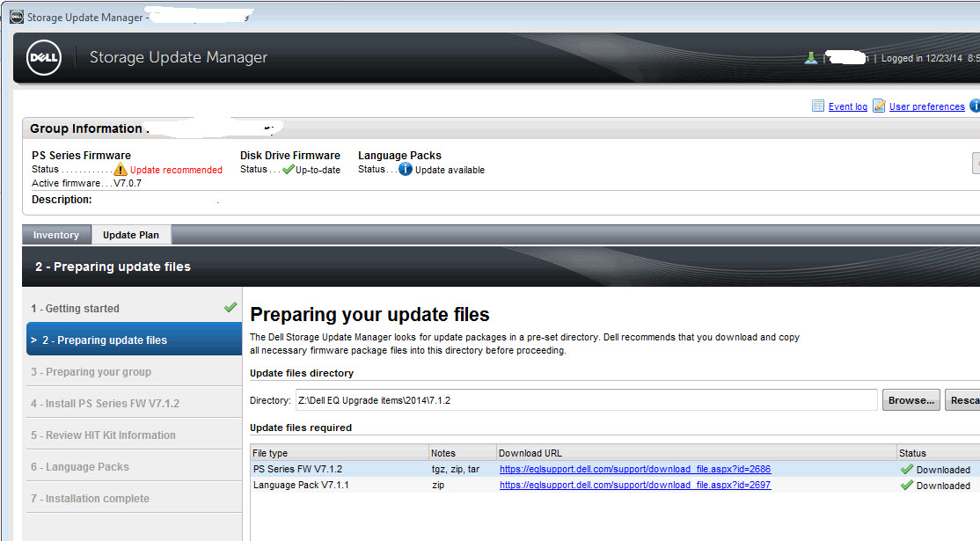Viewport: 980px width, 541px height.
Task: Click the Directory path input field
Action: tap(586, 400)
